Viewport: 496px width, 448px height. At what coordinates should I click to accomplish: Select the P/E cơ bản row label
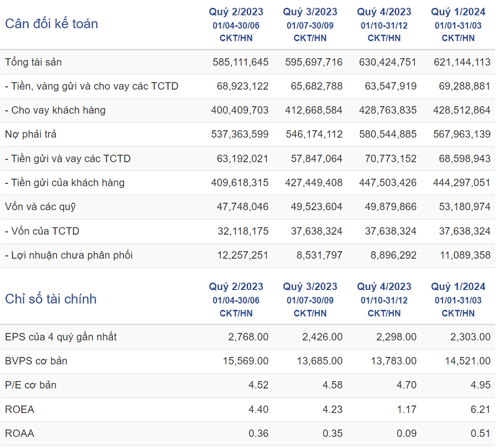[x=31, y=385]
